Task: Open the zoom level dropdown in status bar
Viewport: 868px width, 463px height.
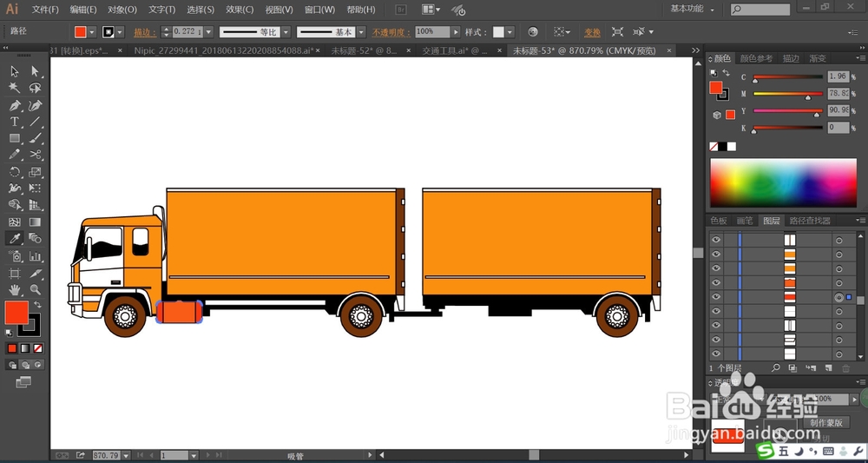Action: 126,455
